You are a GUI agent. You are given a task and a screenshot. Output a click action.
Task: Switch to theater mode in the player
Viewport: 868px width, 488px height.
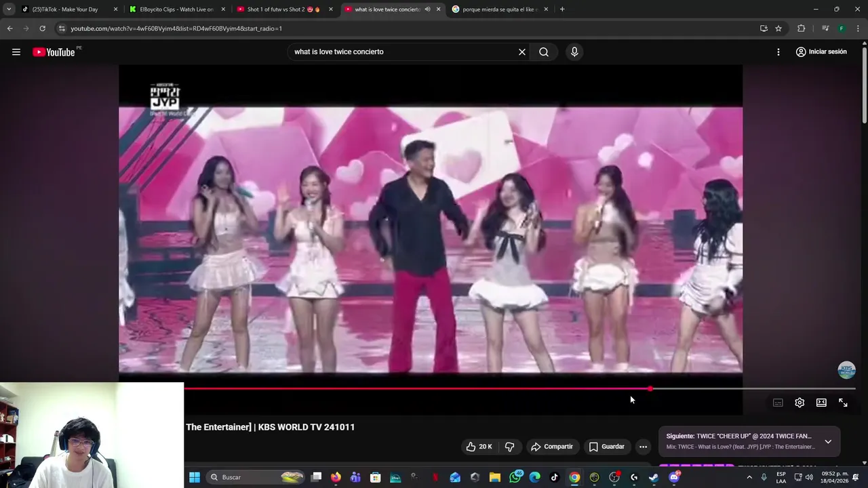pyautogui.click(x=821, y=403)
